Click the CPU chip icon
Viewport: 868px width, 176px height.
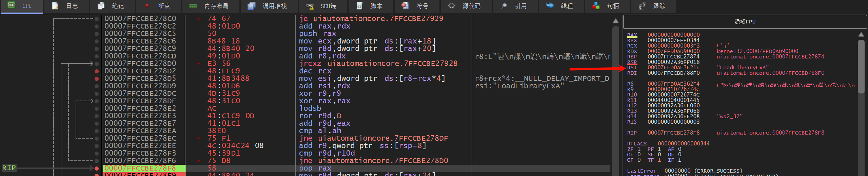pyautogui.click(x=12, y=5)
